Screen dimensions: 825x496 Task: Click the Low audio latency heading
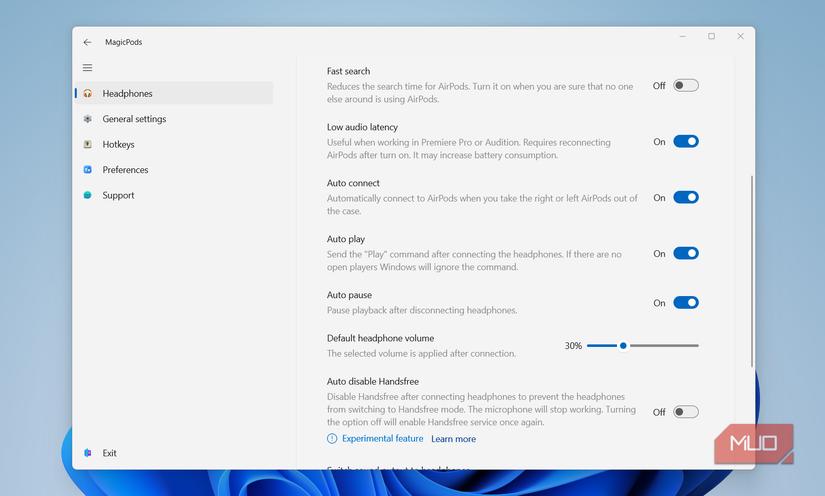362,127
